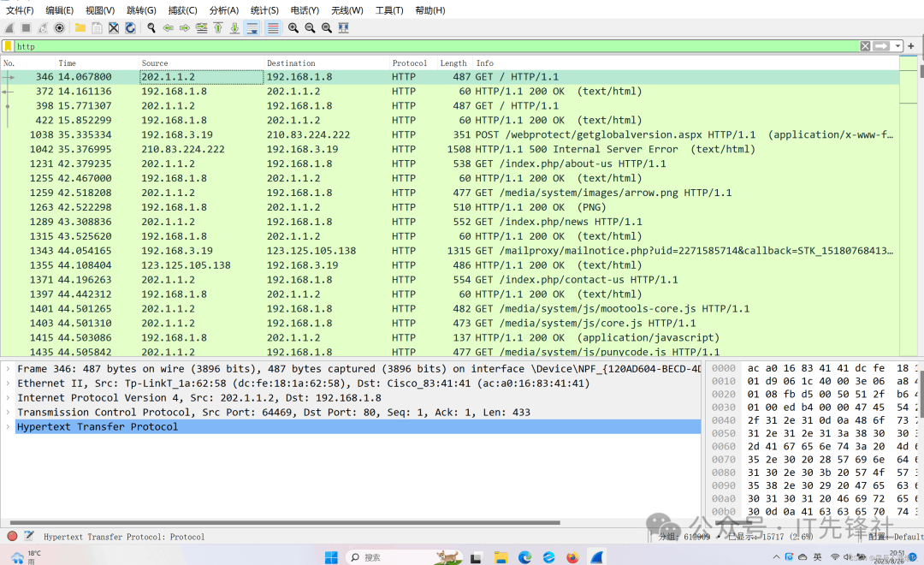Click the start capture shark fin icon

9,28
